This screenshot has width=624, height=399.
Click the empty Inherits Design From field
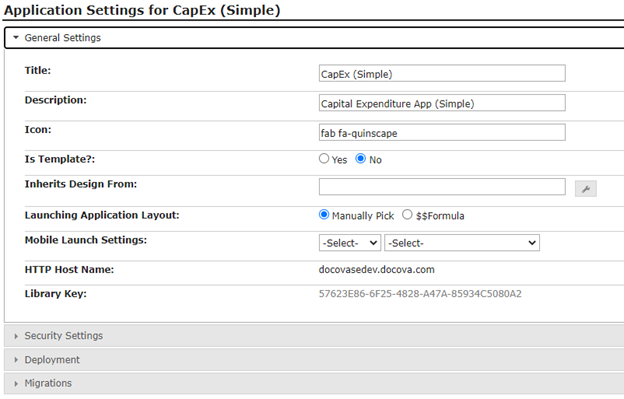tap(442, 187)
